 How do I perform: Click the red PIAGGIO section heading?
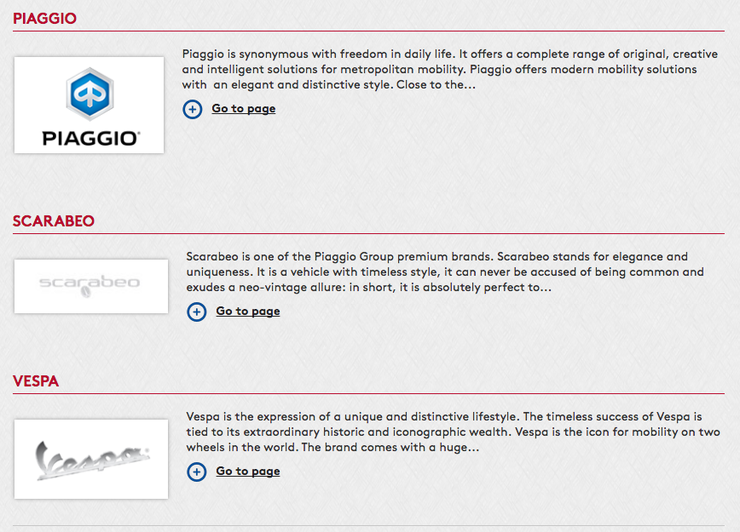click(44, 18)
